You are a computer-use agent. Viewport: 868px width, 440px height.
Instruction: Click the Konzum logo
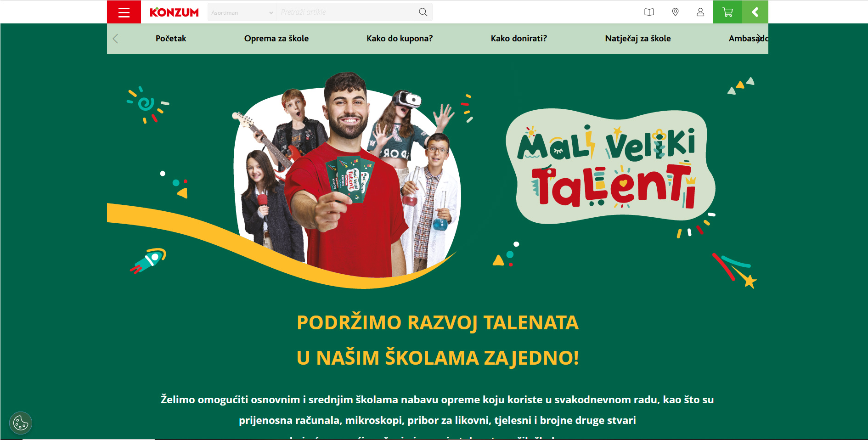[x=174, y=12]
